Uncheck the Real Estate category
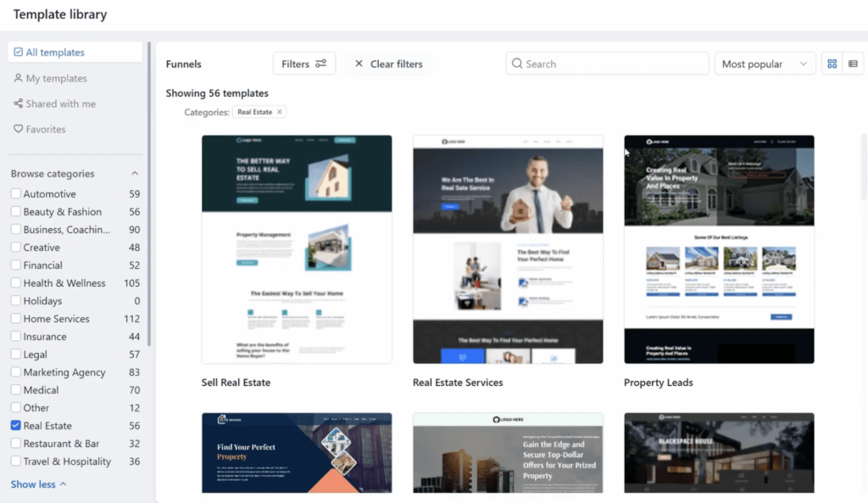The width and height of the screenshot is (868, 503). tap(15, 425)
